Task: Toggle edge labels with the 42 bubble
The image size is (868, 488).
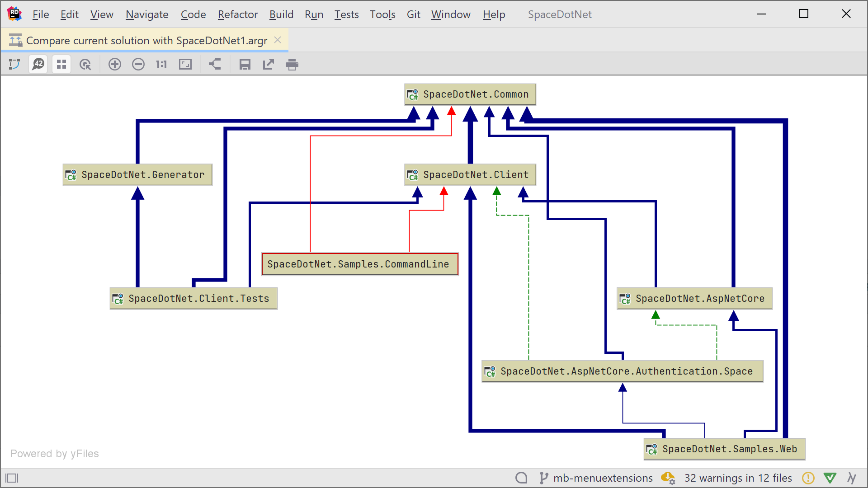Action: tap(38, 65)
